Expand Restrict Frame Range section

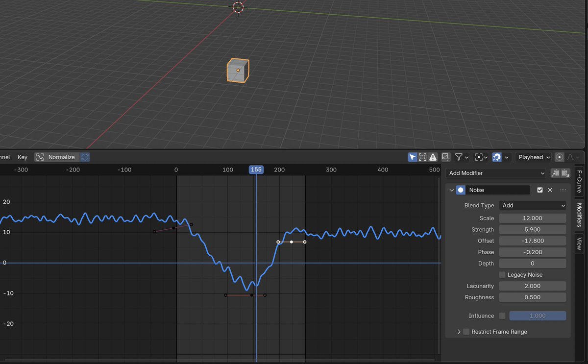(x=459, y=332)
